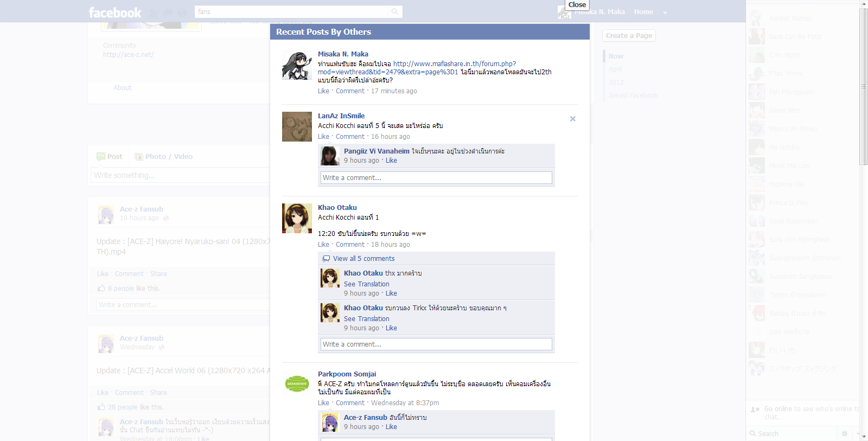Like the Misaka N. Maka post

pyautogui.click(x=323, y=91)
